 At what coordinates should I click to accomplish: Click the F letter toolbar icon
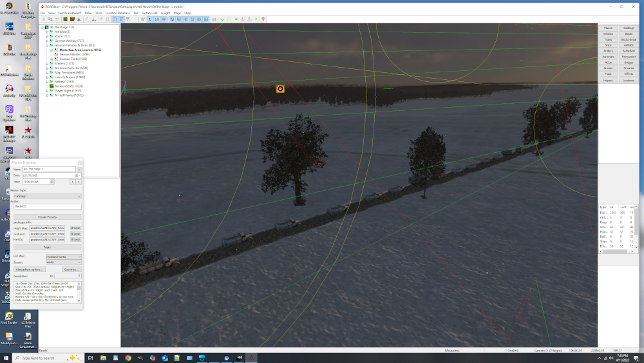click(87, 19)
